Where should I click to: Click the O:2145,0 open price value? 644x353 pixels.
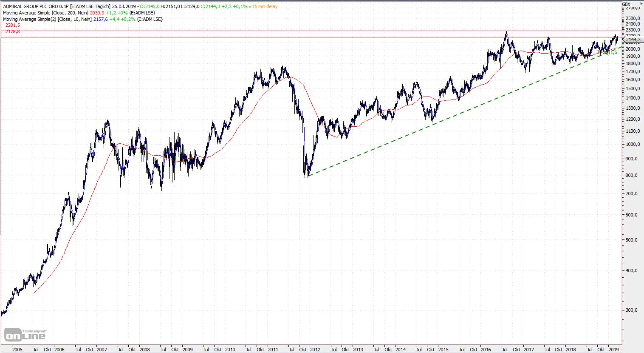coord(150,6)
